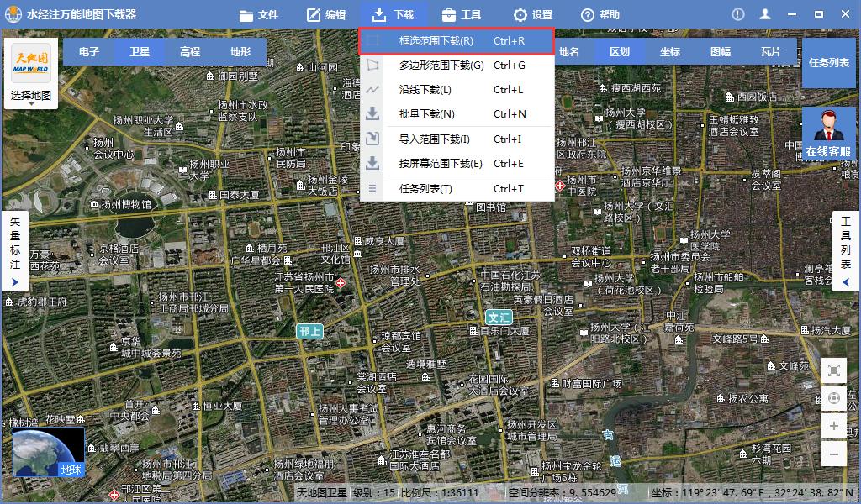Toggle the 卫星 satellite map layer
This screenshot has width=861, height=504.
140,52
